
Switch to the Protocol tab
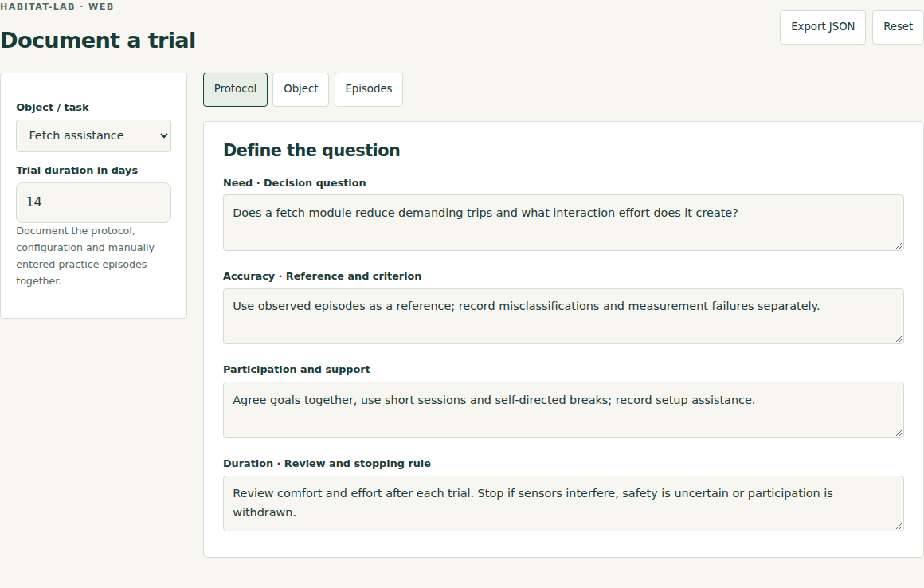point(235,89)
